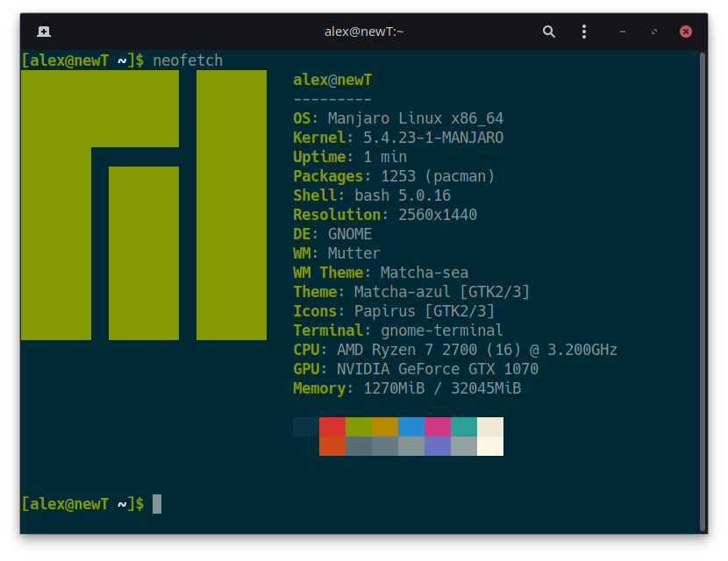This screenshot has height=561, width=728.
Task: Open a new terminal tab
Action: click(x=44, y=32)
